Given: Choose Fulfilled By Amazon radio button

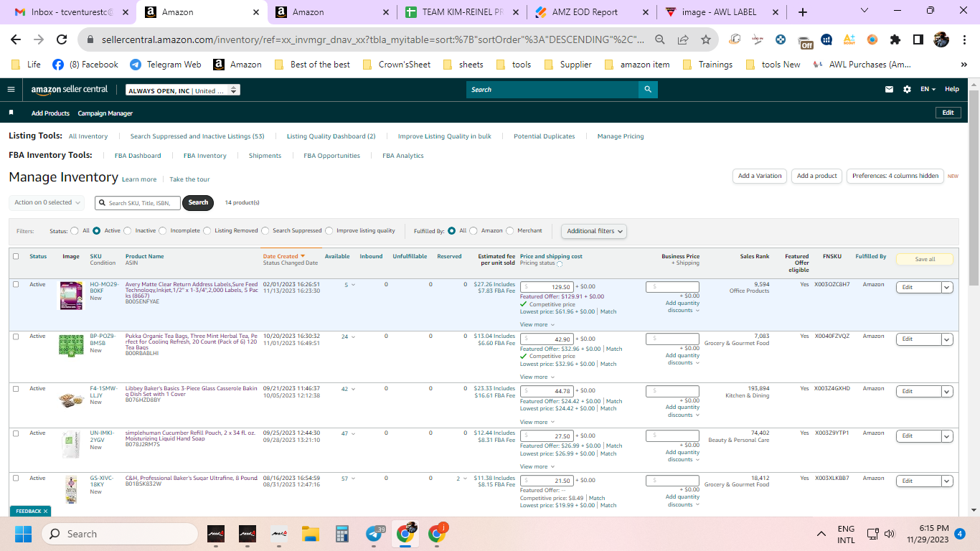Looking at the screenshot, I should (x=473, y=231).
